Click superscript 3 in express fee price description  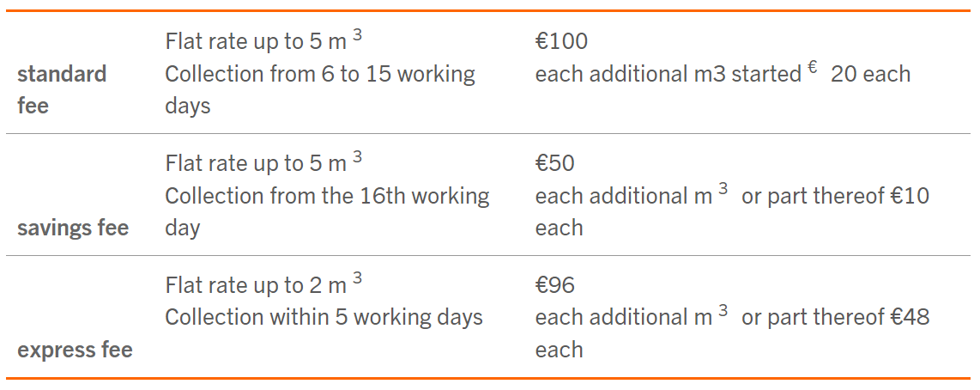point(723,311)
